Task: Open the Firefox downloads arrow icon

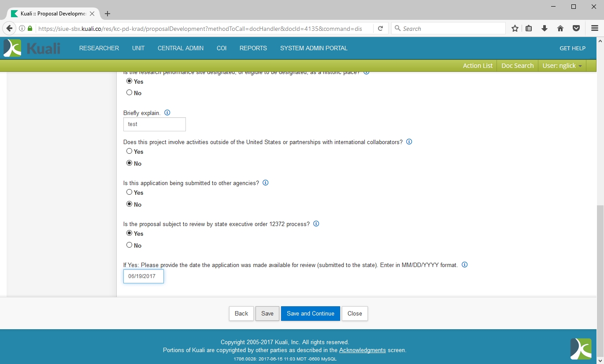Action: 545,28
